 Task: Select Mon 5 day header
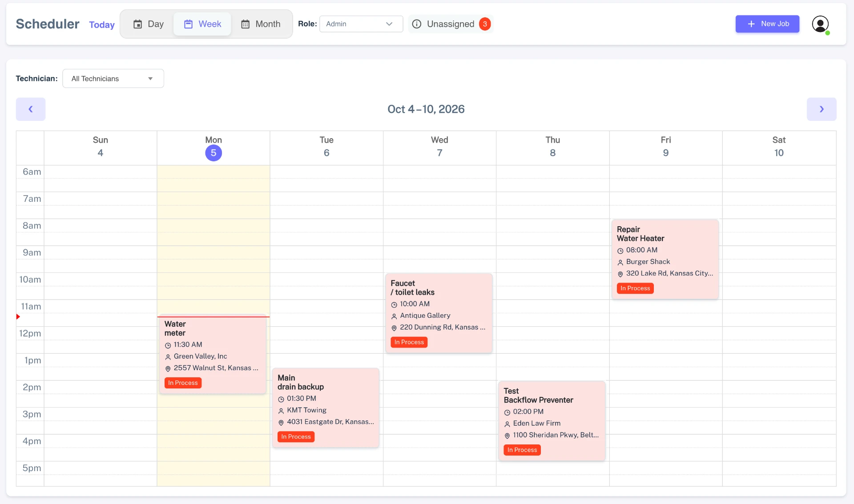[213, 148]
